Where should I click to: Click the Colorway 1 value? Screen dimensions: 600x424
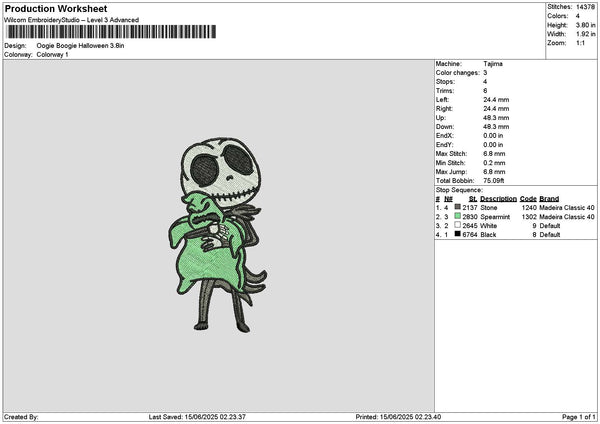(52, 55)
